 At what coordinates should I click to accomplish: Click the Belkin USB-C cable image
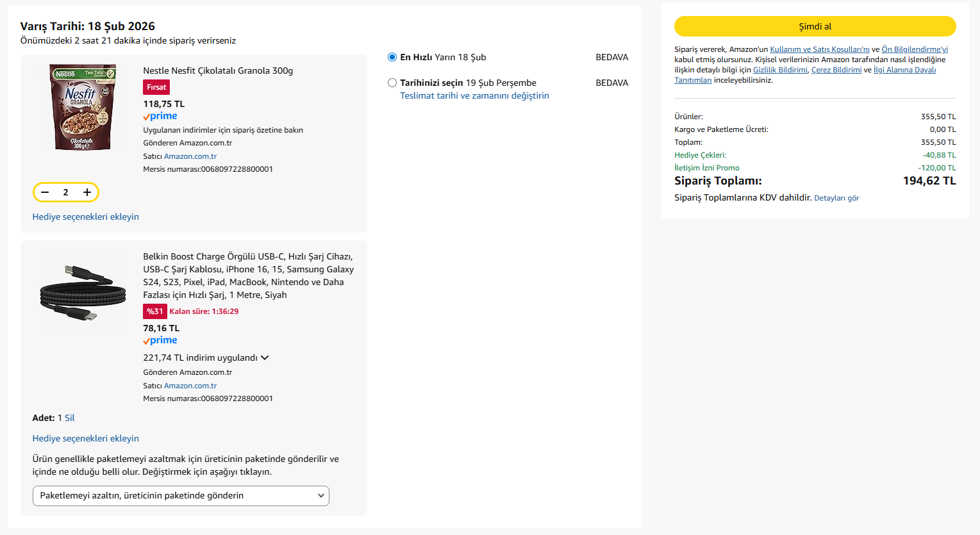click(x=83, y=293)
